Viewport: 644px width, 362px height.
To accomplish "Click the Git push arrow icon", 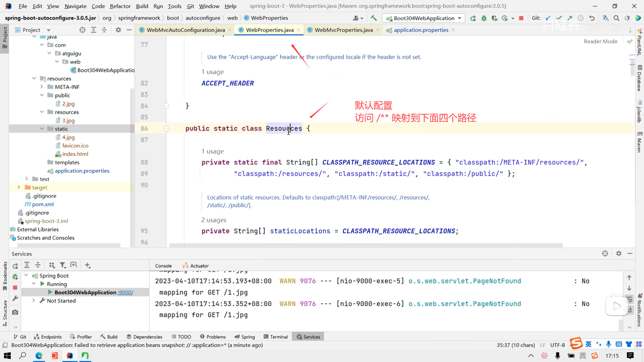I will coord(570,18).
